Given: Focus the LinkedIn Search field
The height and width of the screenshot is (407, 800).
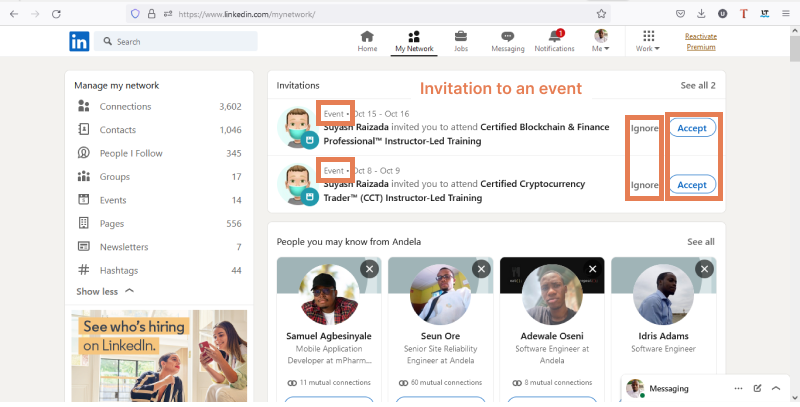Looking at the screenshot, I should [176, 41].
